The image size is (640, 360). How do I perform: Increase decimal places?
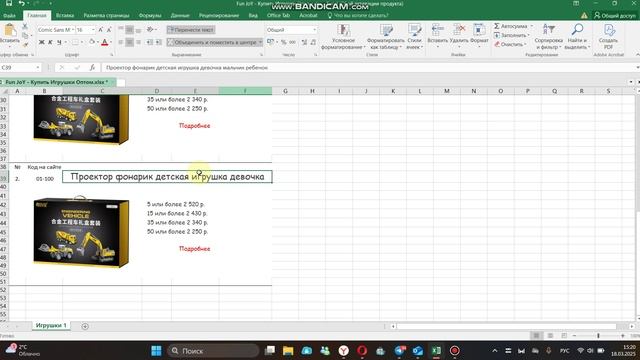tap(304, 42)
